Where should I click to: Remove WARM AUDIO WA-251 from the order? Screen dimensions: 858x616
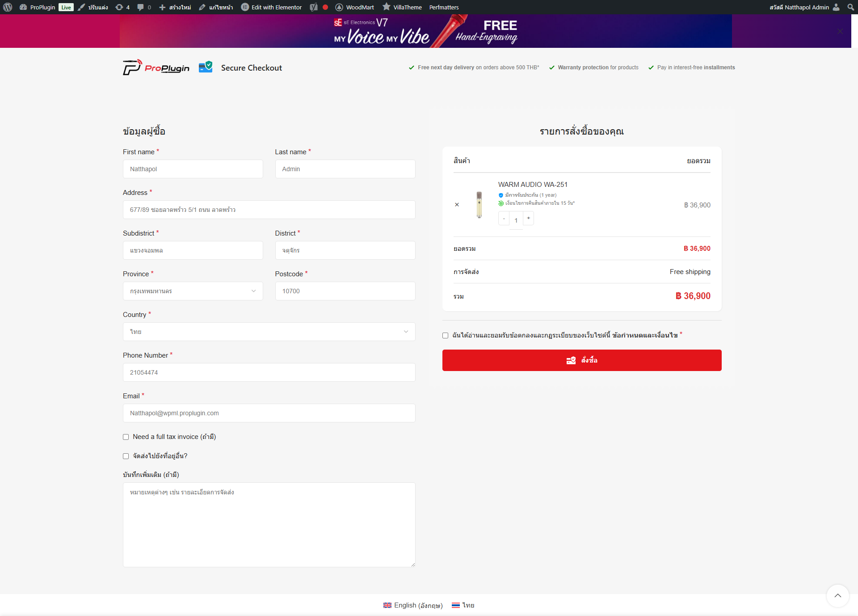coord(457,205)
